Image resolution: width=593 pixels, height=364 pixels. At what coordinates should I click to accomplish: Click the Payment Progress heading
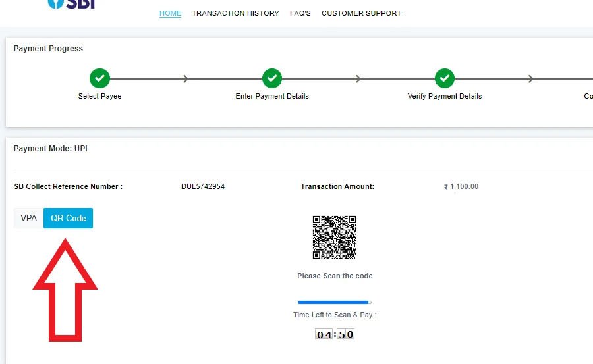[x=48, y=49]
